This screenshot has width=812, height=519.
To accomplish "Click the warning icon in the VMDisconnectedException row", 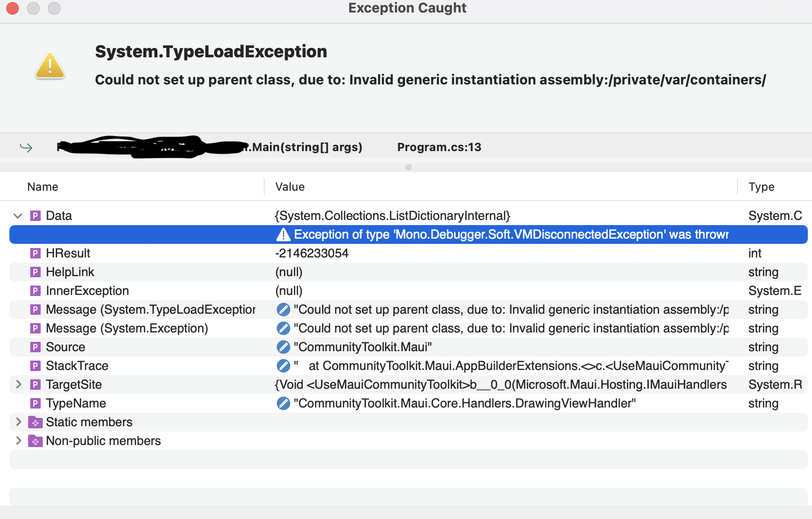I will tap(283, 234).
